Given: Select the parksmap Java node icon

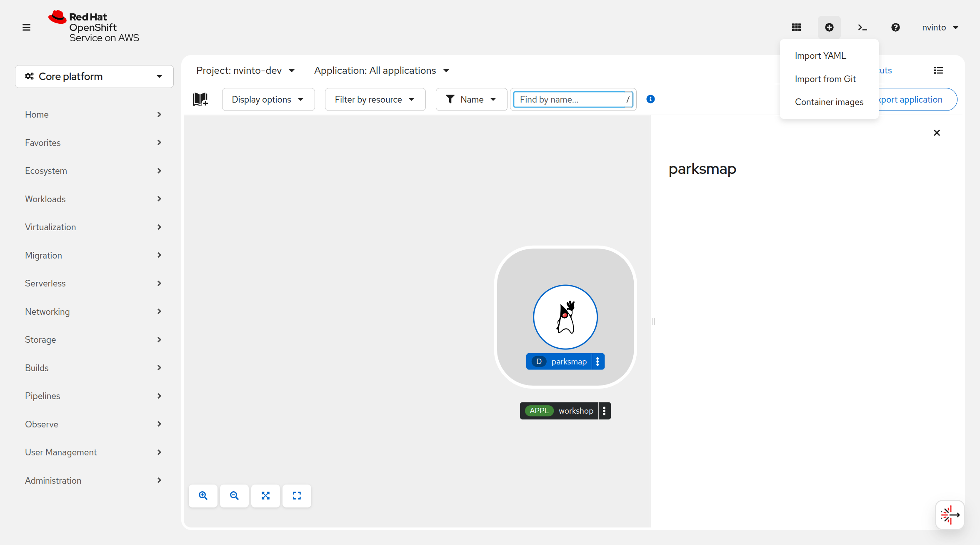Looking at the screenshot, I should [x=565, y=317].
